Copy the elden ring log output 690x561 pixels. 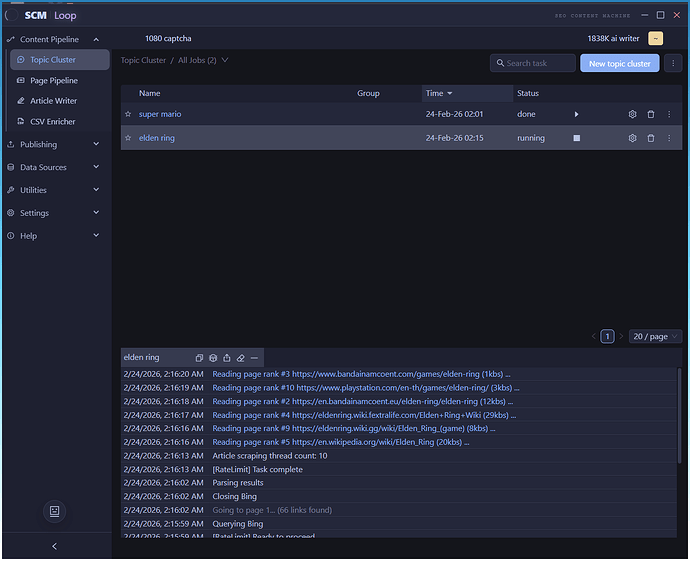pos(199,357)
